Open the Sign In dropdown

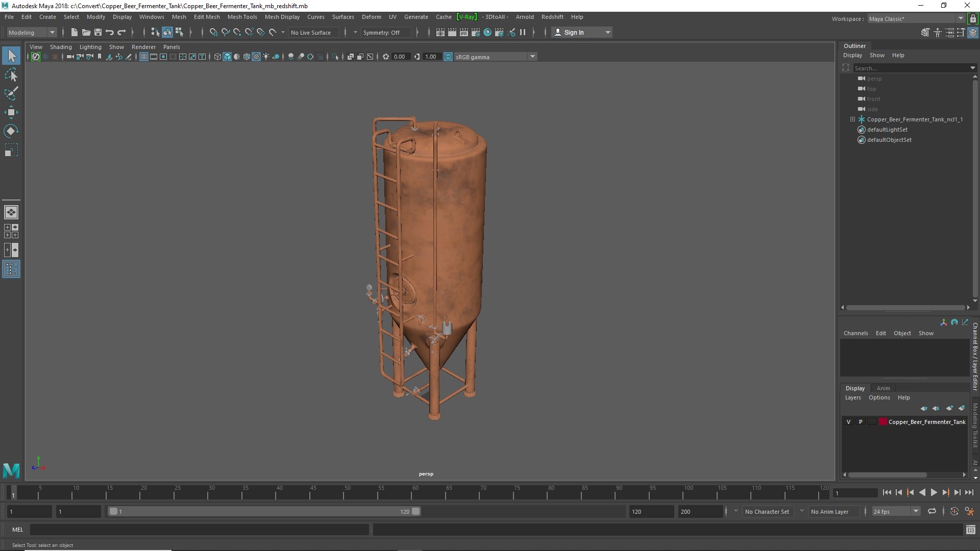(x=582, y=32)
